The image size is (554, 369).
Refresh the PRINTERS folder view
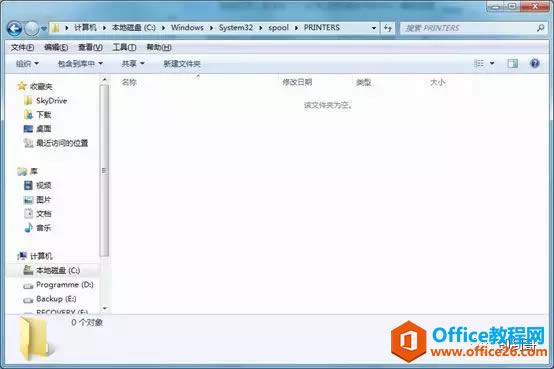pos(388,28)
